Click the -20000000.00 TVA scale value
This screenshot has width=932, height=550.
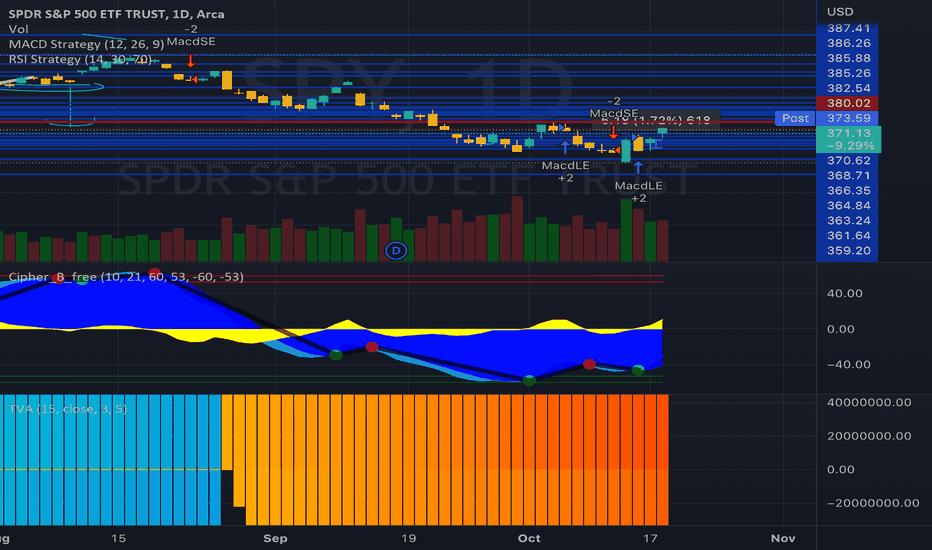tap(873, 503)
